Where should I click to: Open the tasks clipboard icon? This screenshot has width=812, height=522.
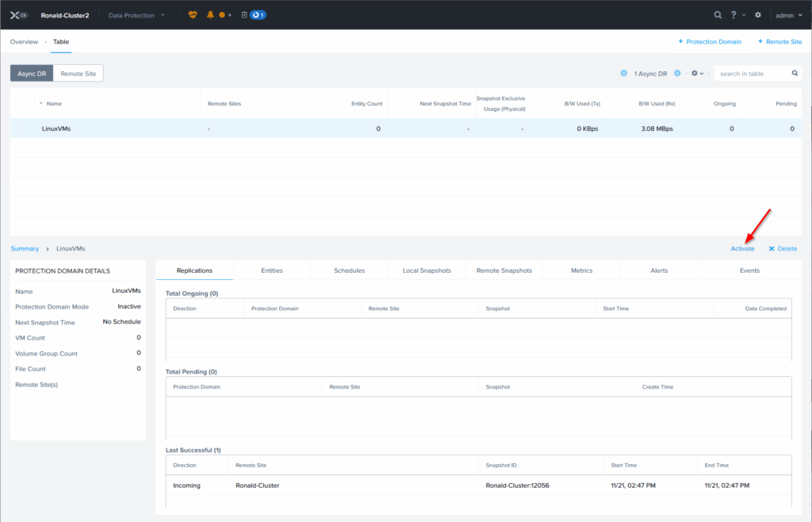pyautogui.click(x=243, y=14)
